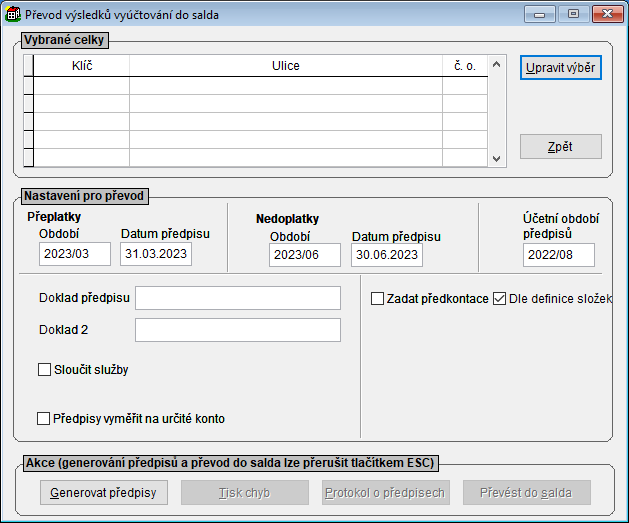Sort by the Klíč column header

tap(81, 66)
